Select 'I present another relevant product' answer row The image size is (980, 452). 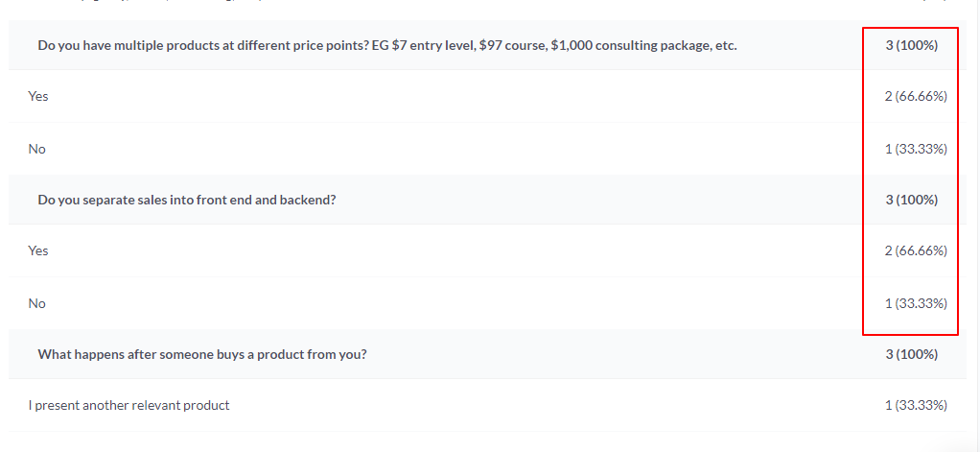coord(129,405)
